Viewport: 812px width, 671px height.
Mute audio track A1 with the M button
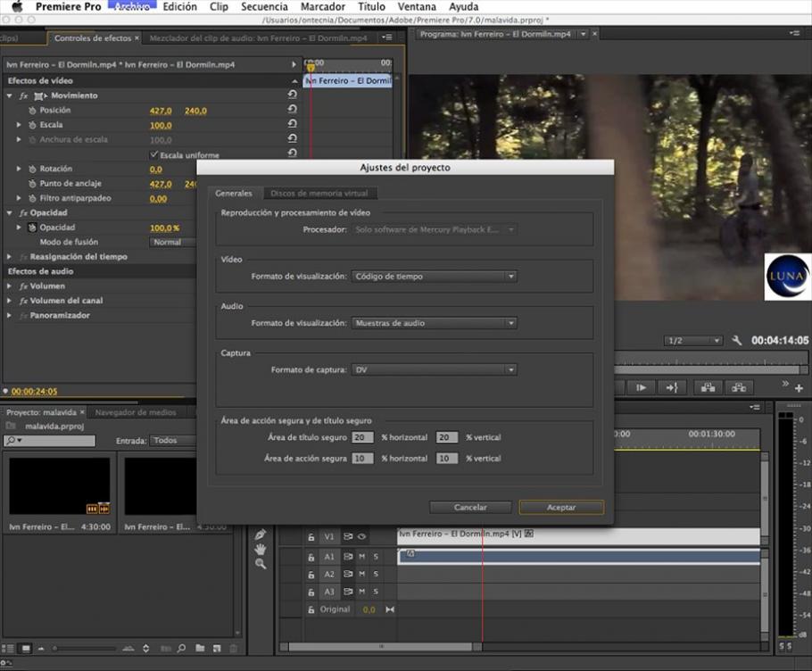[x=362, y=556]
